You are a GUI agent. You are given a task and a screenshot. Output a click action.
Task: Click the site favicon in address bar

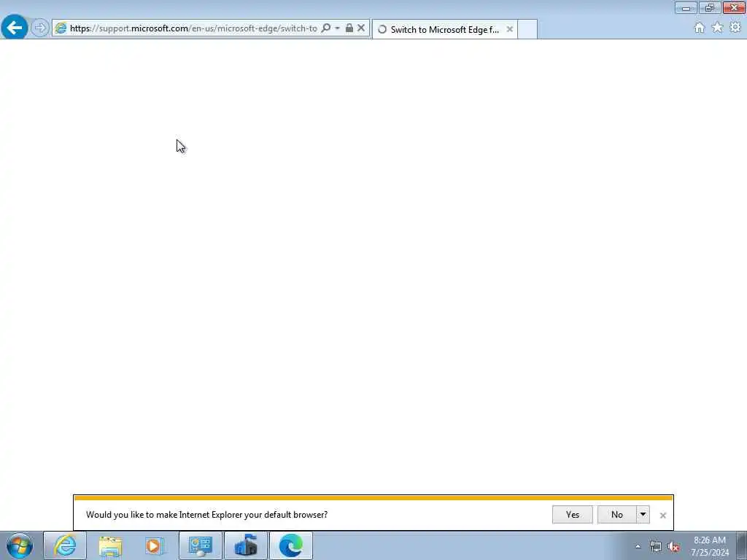point(61,28)
